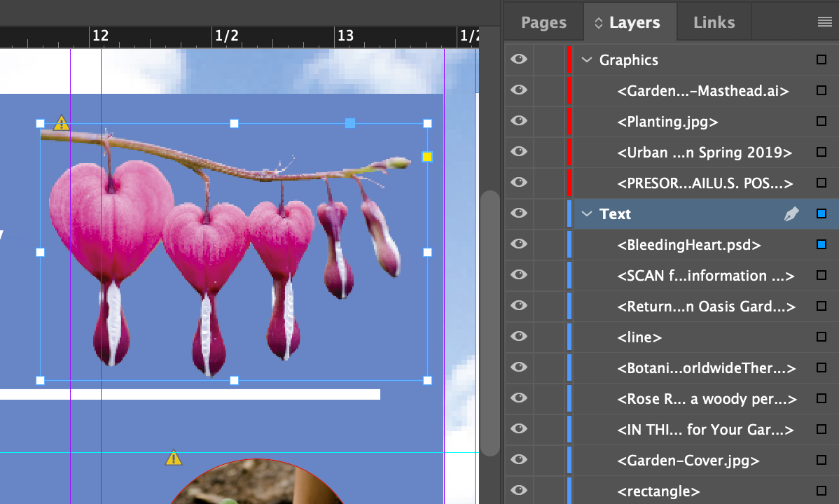The width and height of the screenshot is (839, 504).
Task: Click the collapse arrows beside Layers tab
Action: tap(599, 22)
